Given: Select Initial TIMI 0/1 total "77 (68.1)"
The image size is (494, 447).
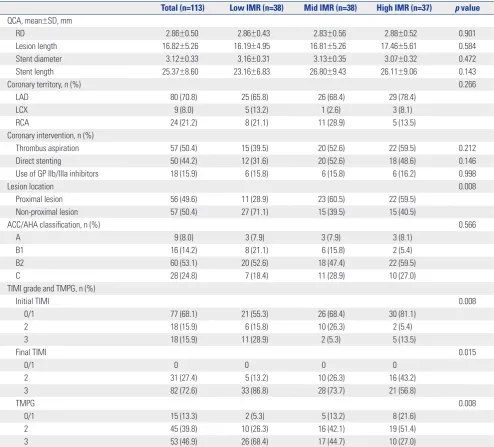Looking at the screenshot, I should tap(184, 314).
